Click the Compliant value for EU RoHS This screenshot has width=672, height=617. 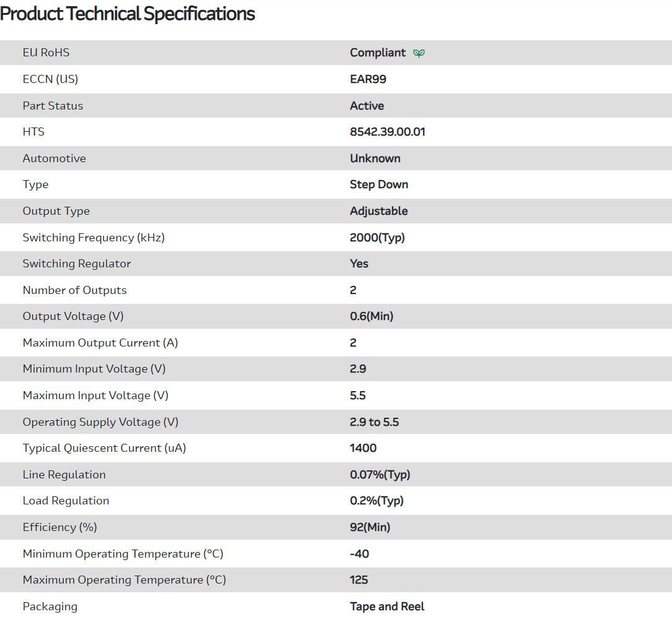click(378, 53)
